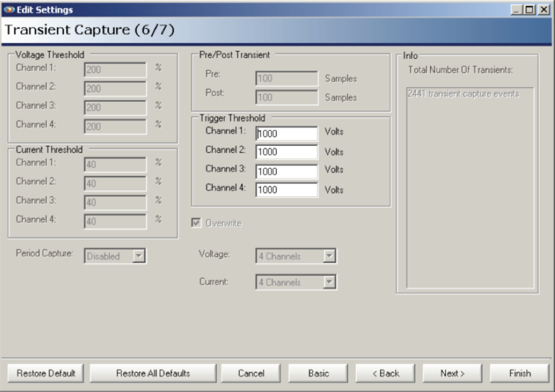
Task: Focus Trigger Threshold Channel 3 field
Action: (x=287, y=172)
